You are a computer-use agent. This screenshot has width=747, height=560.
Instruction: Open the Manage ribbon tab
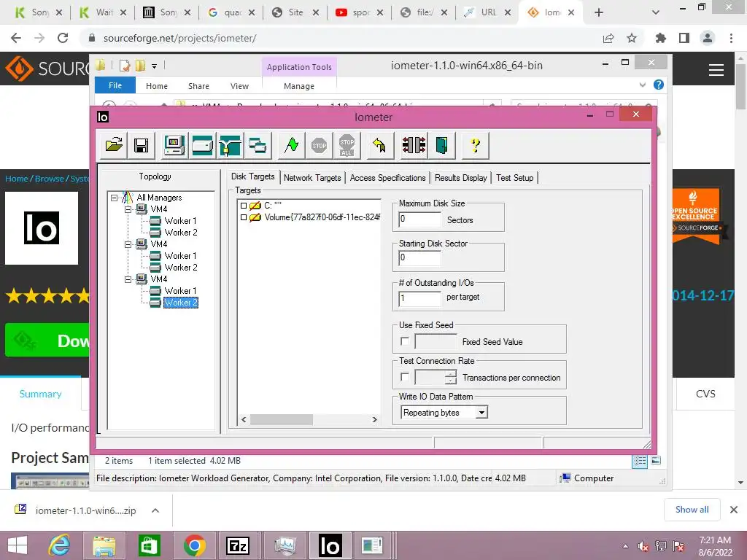299,86
